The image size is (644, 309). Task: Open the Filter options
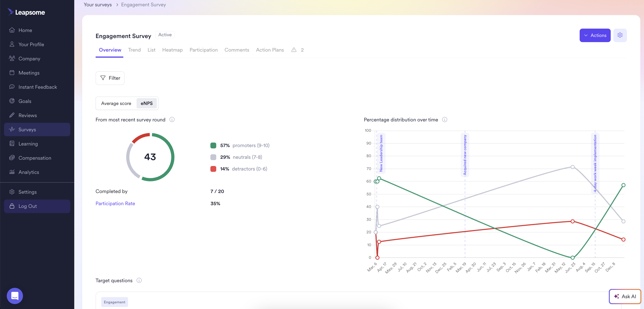coord(110,78)
